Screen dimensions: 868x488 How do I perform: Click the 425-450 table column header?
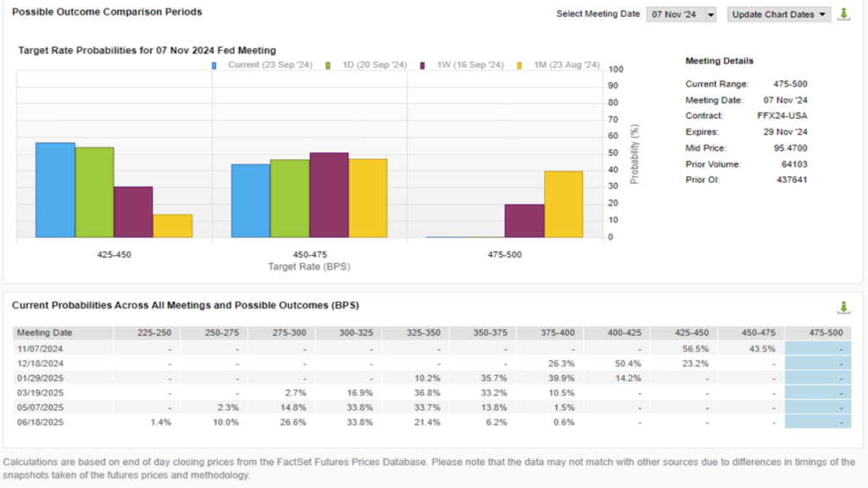pyautogui.click(x=684, y=332)
